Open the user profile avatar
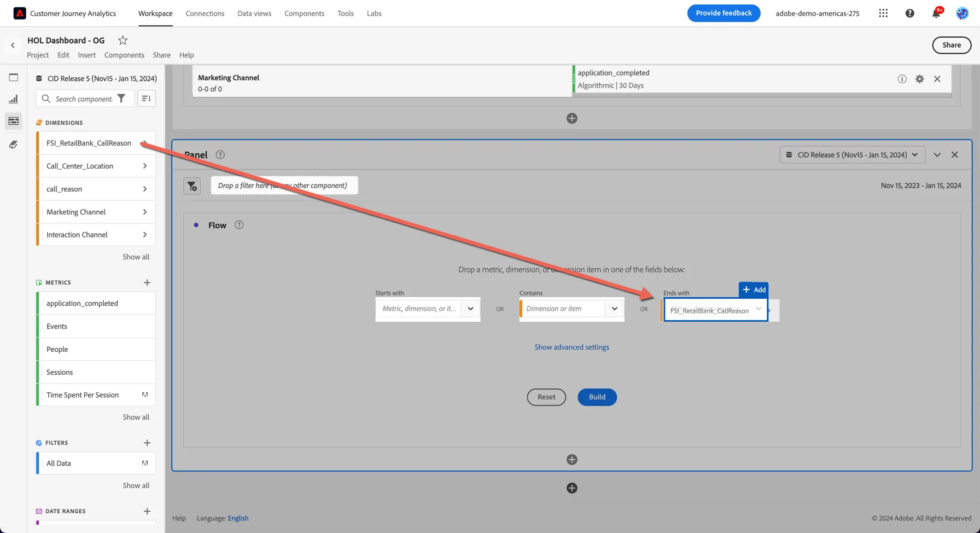This screenshot has height=533, width=980. pos(962,13)
